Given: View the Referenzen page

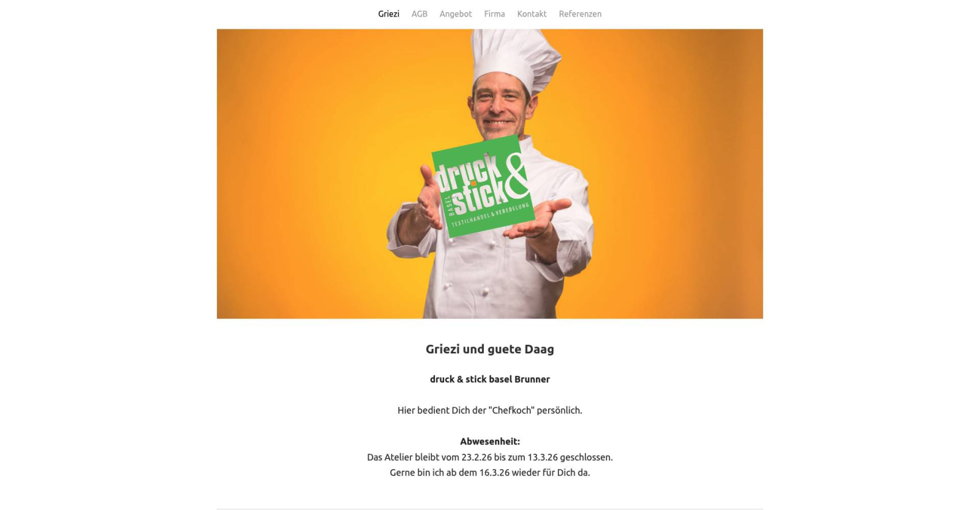Looking at the screenshot, I should click(579, 13).
